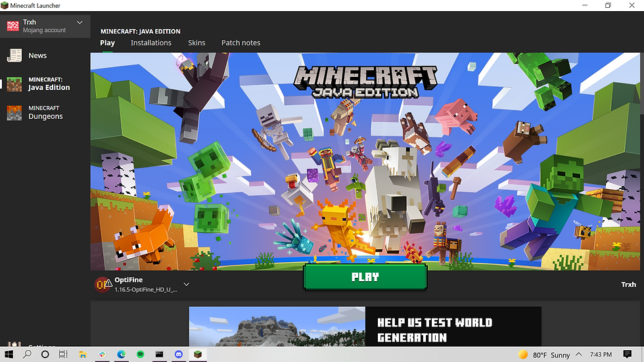The image size is (644, 362).
Task: Click the OptiFine installation icon with warning
Action: (103, 284)
